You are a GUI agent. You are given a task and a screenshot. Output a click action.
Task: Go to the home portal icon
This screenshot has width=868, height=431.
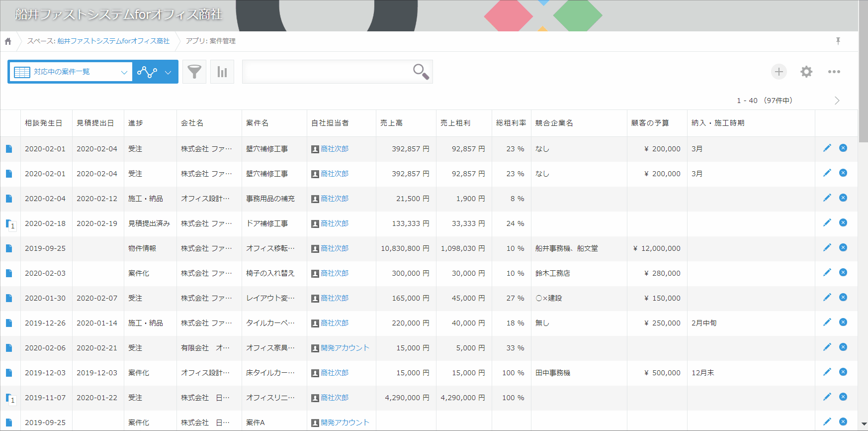8,41
